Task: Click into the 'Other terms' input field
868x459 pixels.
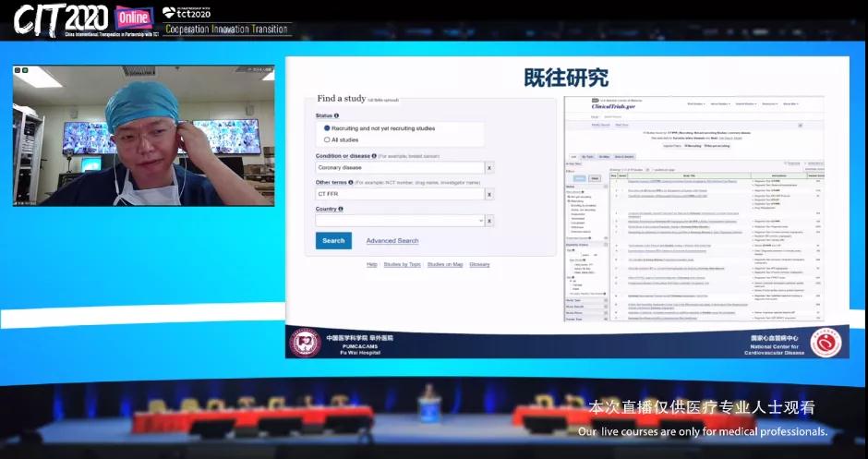Action: point(399,195)
